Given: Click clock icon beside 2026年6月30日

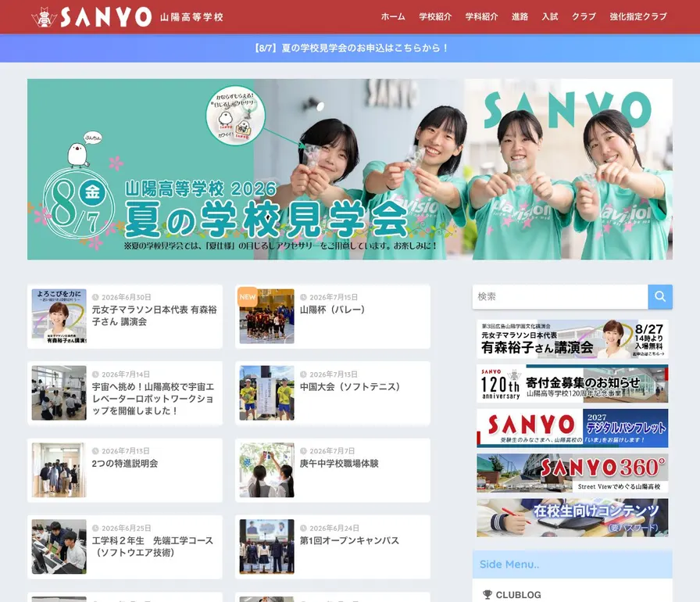Looking at the screenshot, I should click(x=95, y=297).
